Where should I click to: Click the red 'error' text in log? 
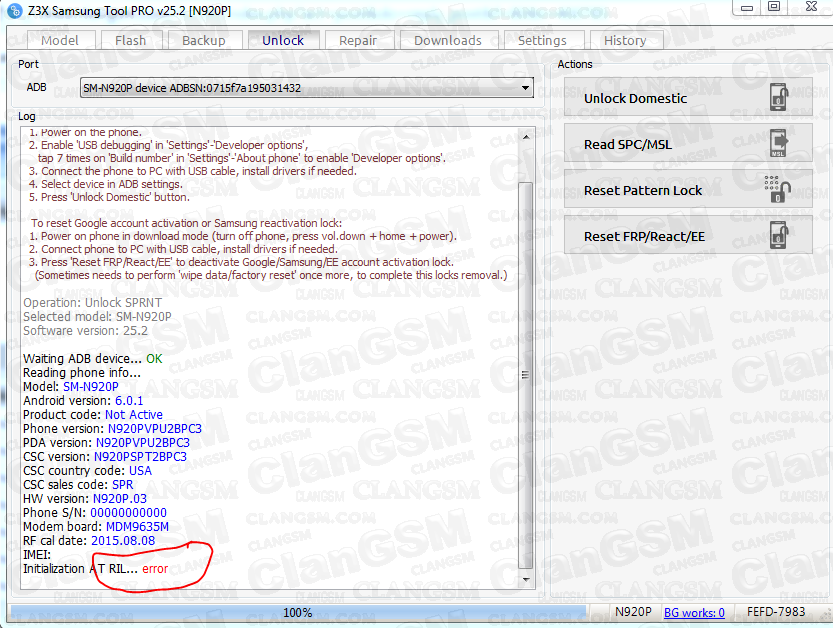(155, 568)
